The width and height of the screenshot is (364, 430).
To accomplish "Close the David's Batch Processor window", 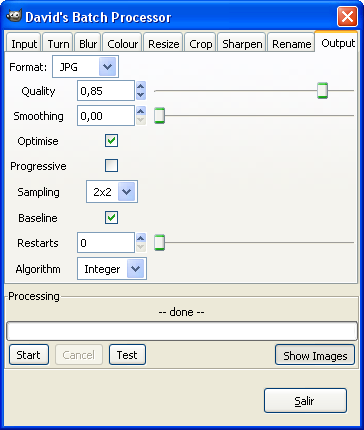I will (347, 16).
